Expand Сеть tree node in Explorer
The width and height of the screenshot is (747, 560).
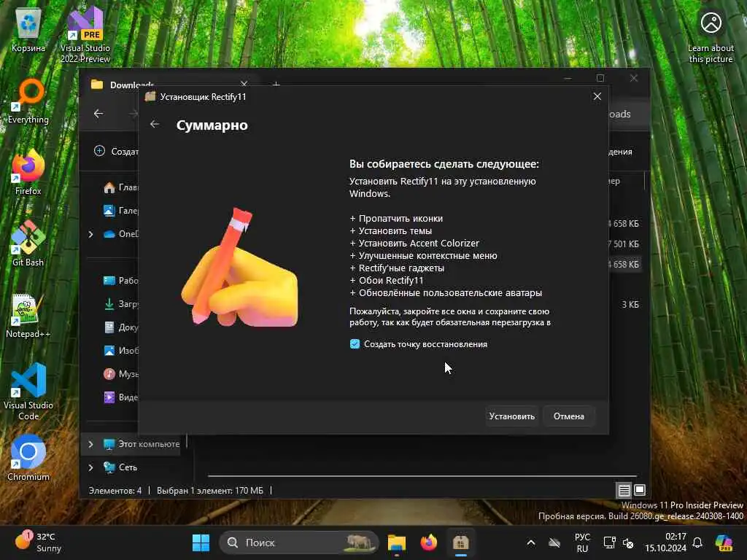pos(90,467)
